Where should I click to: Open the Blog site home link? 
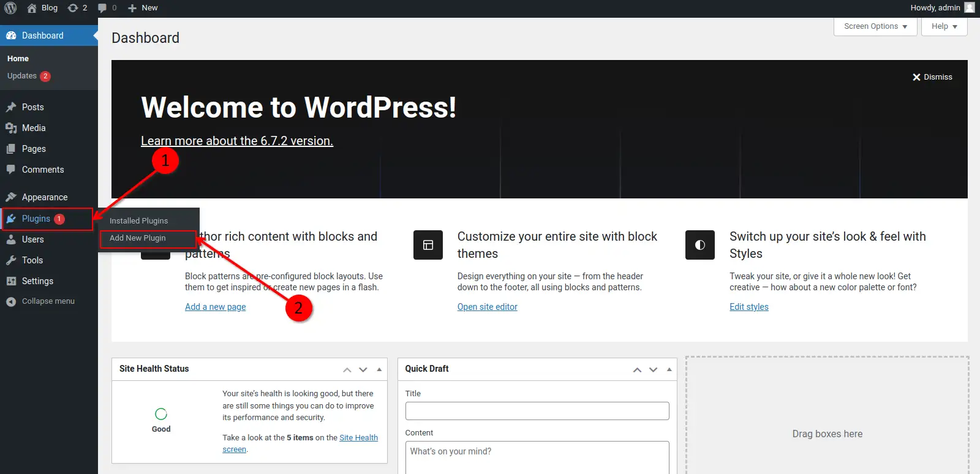pyautogui.click(x=42, y=8)
